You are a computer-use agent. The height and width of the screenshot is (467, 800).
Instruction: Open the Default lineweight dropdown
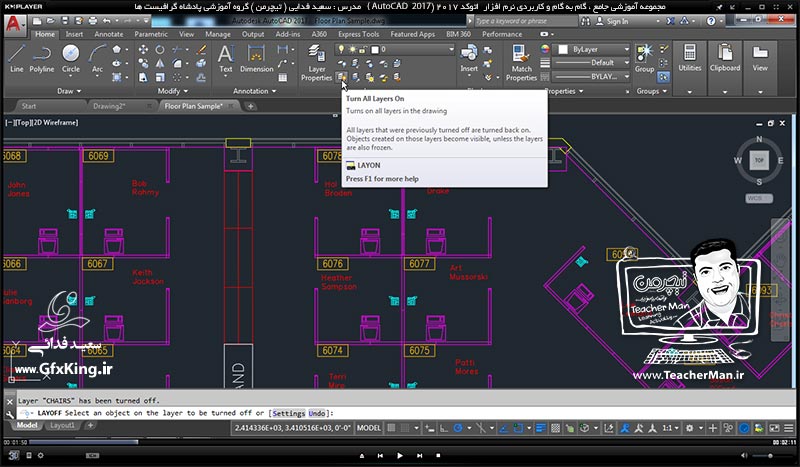(593, 63)
